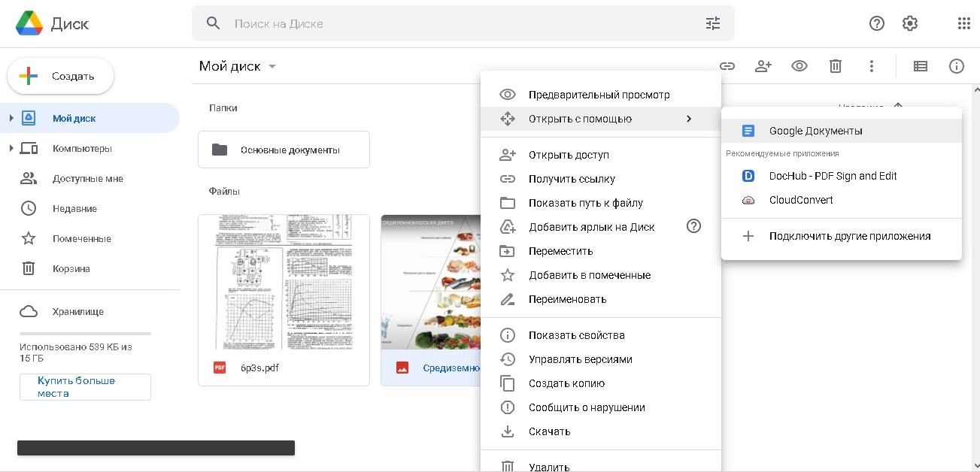Open the Google apps grid icon
This screenshot has width=980, height=472.
pyautogui.click(x=964, y=23)
